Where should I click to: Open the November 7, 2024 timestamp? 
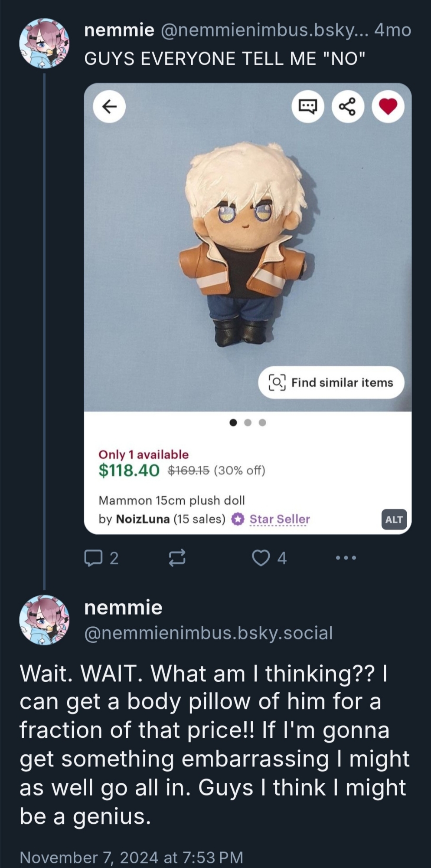tap(131, 858)
